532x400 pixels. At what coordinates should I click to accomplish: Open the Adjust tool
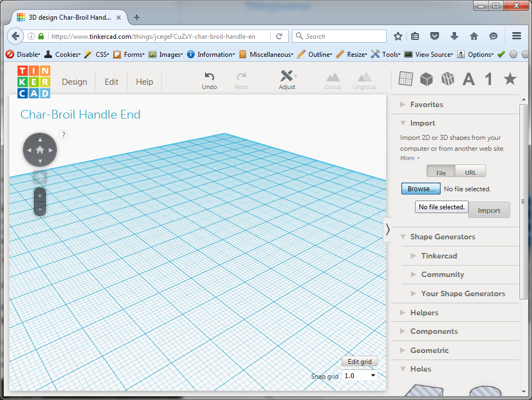(x=287, y=81)
